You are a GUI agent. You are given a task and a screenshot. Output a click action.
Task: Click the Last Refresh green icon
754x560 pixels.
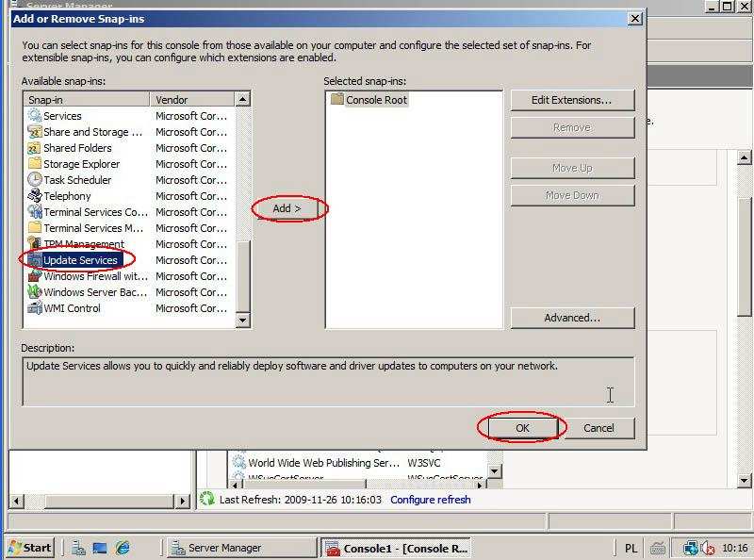(207, 499)
